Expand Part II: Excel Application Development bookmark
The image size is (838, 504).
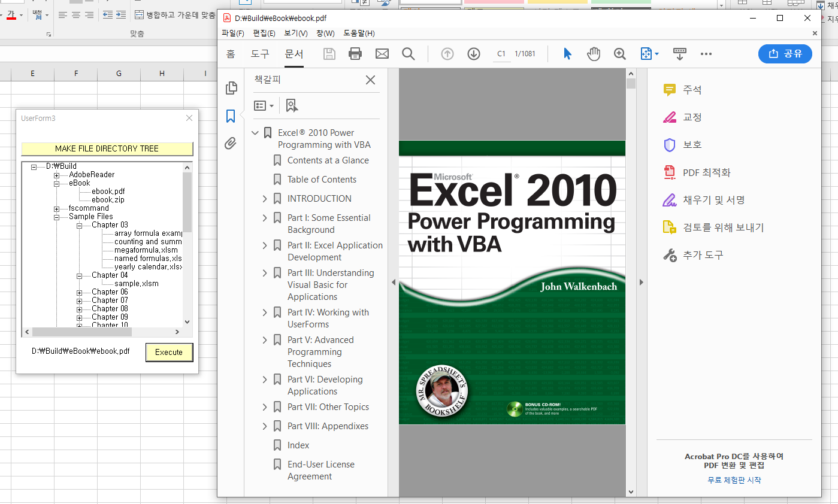click(265, 245)
